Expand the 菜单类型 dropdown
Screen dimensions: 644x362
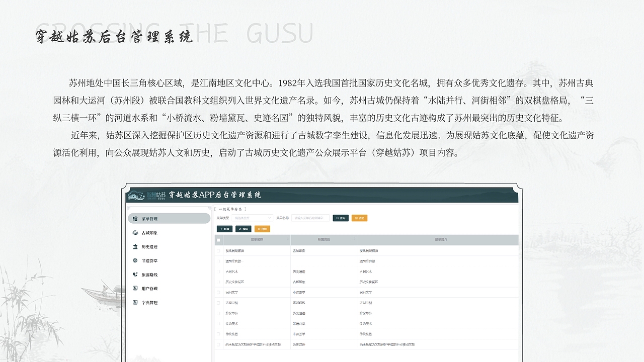coord(253,218)
